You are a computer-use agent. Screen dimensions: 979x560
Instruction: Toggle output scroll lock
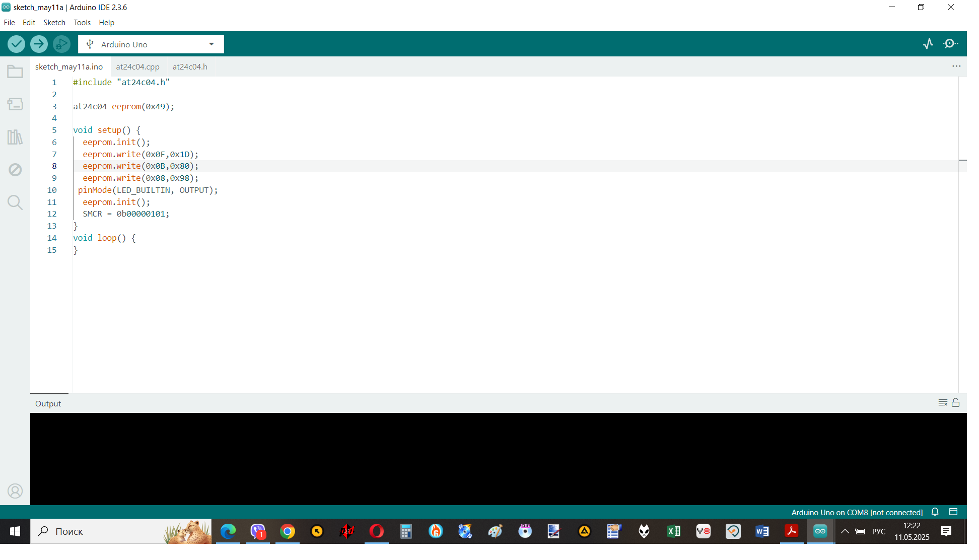956,402
